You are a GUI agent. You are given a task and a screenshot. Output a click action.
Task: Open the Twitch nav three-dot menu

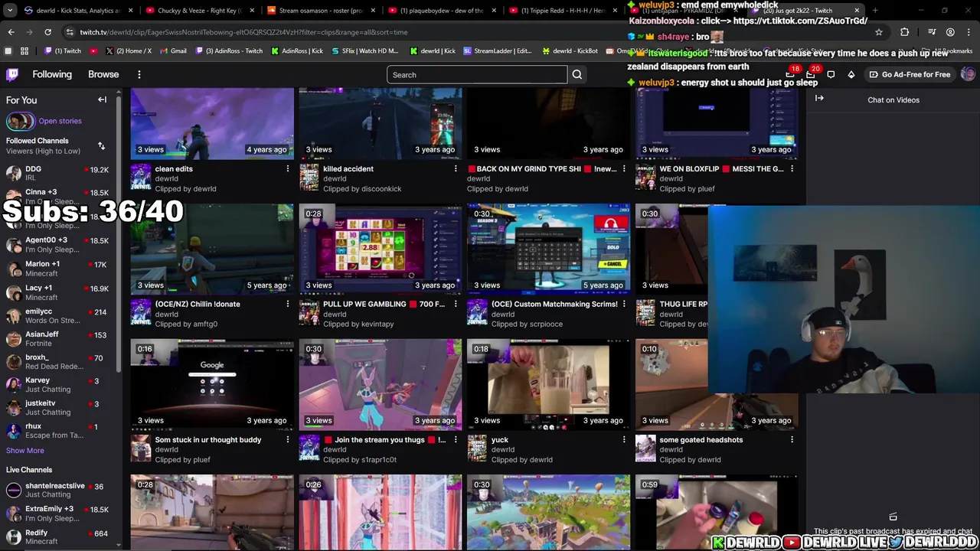(x=139, y=74)
